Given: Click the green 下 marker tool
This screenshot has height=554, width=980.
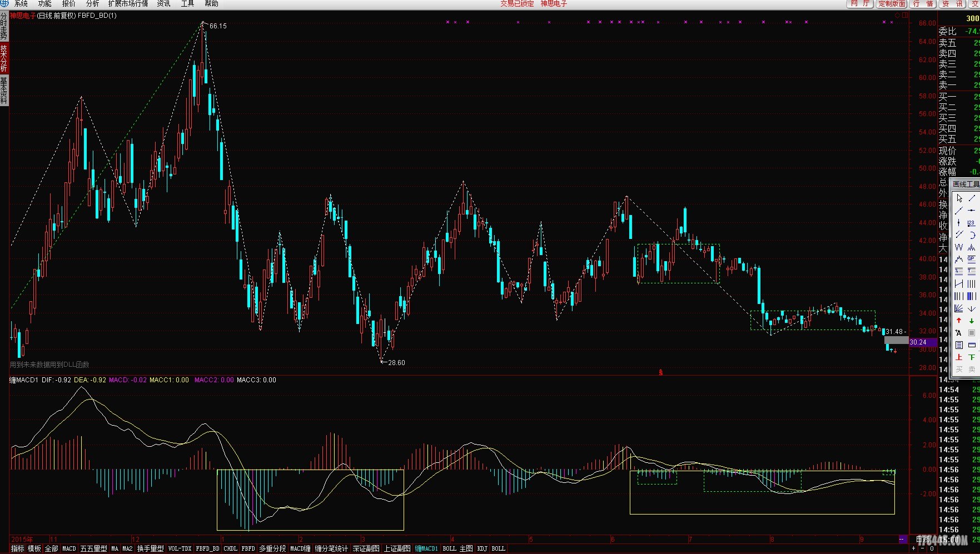Looking at the screenshot, I should (972, 357).
